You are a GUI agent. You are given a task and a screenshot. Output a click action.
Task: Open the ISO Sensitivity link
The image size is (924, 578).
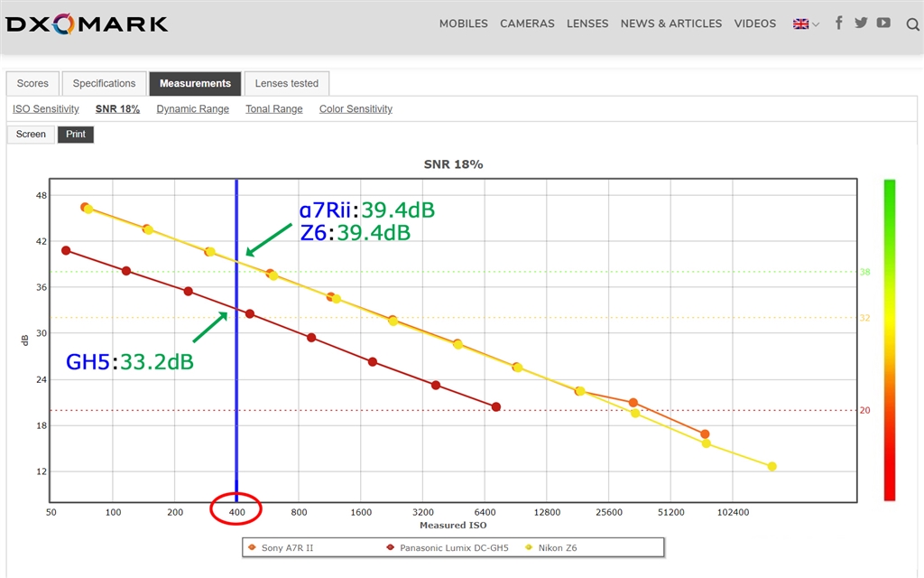click(45, 109)
